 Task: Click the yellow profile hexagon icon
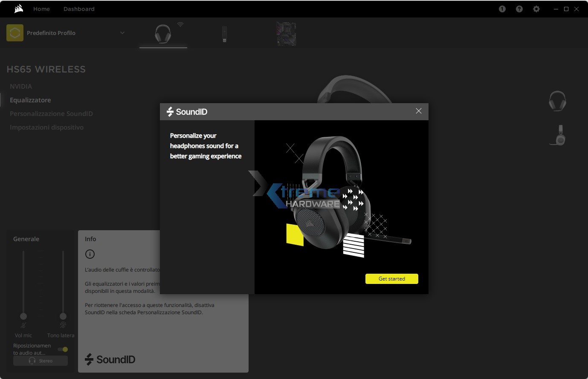[15, 33]
